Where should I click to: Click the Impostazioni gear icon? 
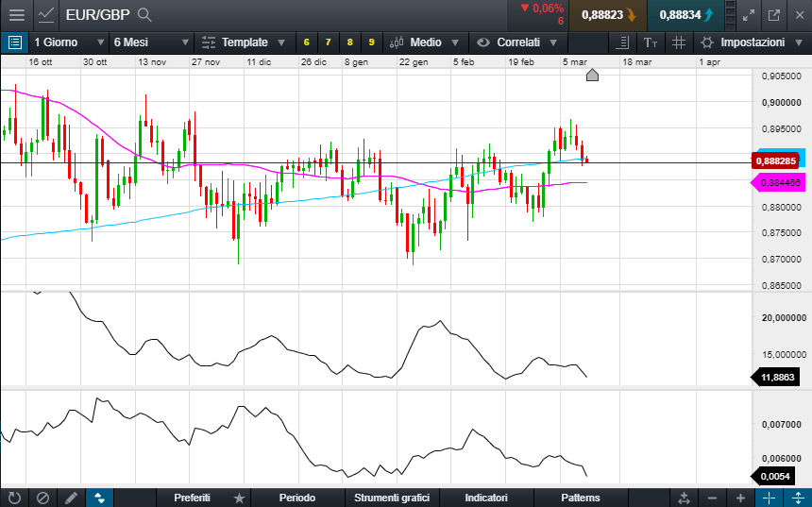(x=707, y=42)
